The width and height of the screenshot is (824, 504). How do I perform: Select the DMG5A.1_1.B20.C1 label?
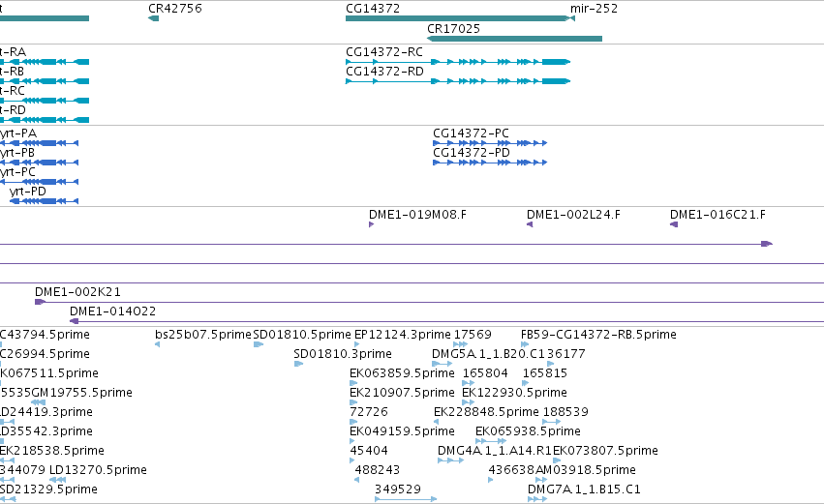[489, 354]
